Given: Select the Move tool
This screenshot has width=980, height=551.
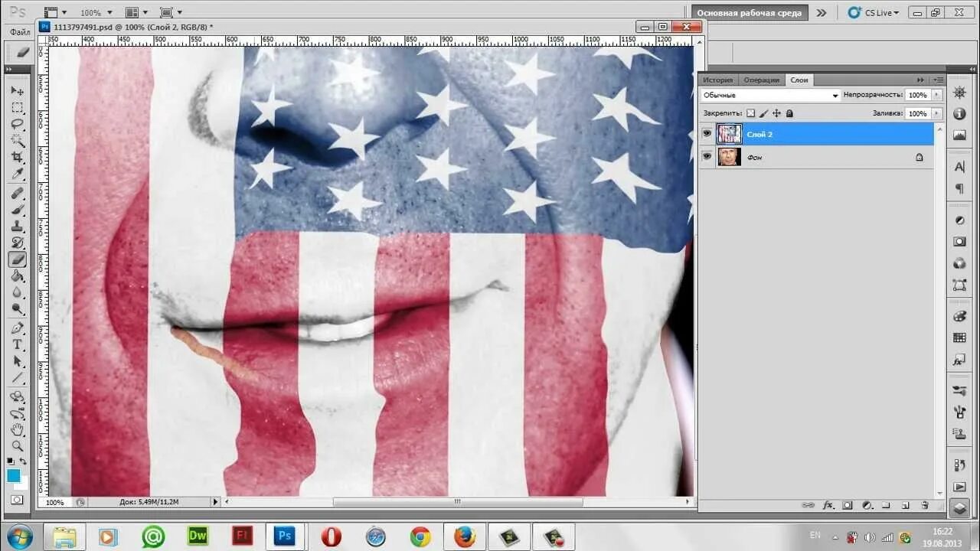Looking at the screenshot, I should 17,90.
